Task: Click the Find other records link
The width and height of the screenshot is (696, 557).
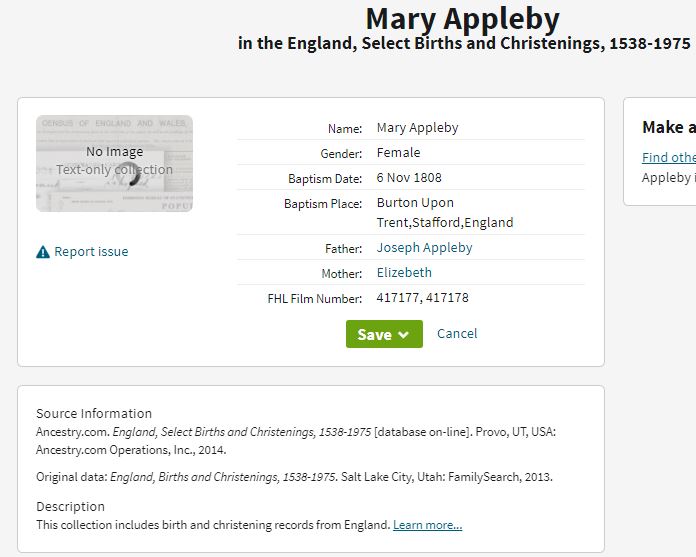Action: [668, 157]
